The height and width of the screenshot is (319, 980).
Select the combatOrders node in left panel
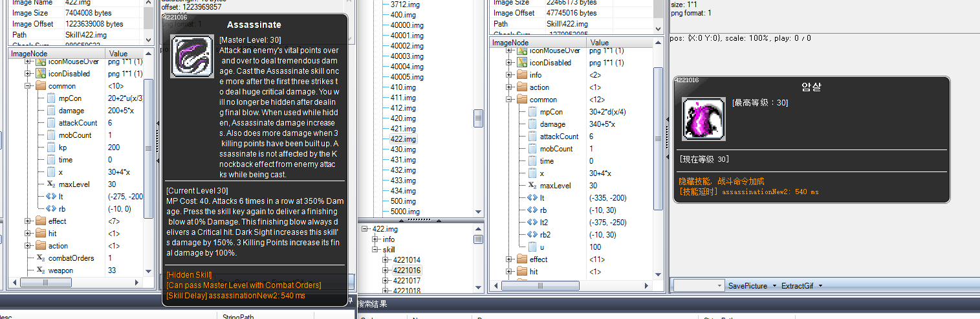click(71, 258)
